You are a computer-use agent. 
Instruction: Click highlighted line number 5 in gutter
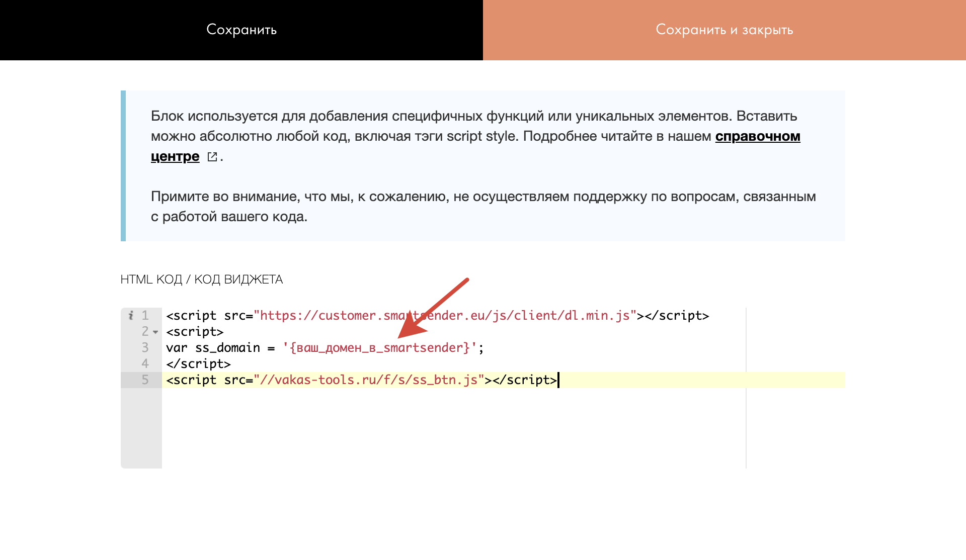145,380
